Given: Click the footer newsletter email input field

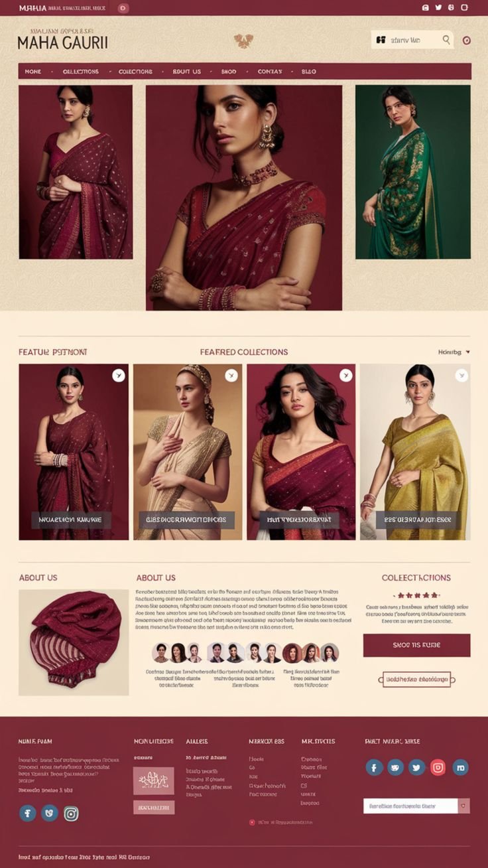Looking at the screenshot, I should [x=410, y=806].
